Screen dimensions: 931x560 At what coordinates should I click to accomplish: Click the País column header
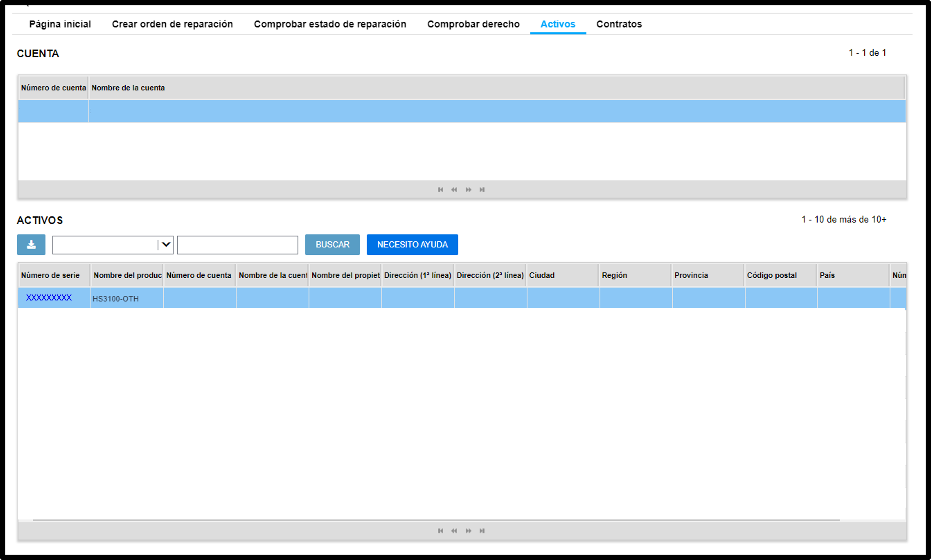853,275
